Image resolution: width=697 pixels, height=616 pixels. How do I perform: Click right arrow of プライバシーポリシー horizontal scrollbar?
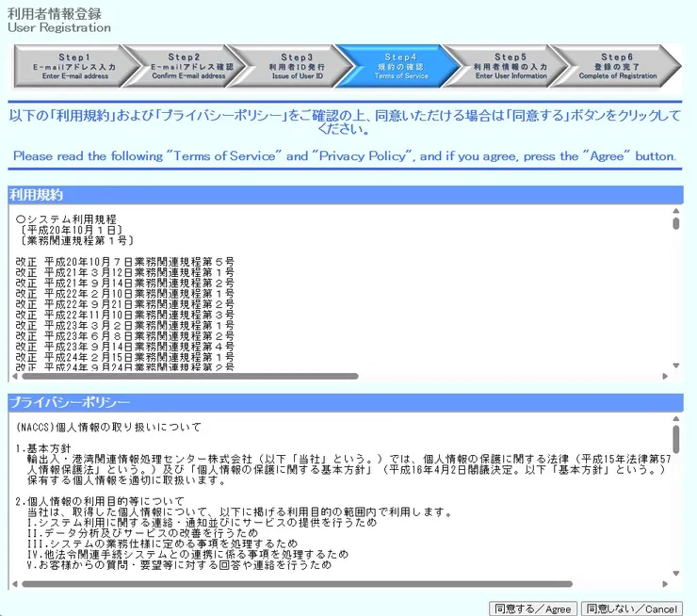(x=665, y=584)
